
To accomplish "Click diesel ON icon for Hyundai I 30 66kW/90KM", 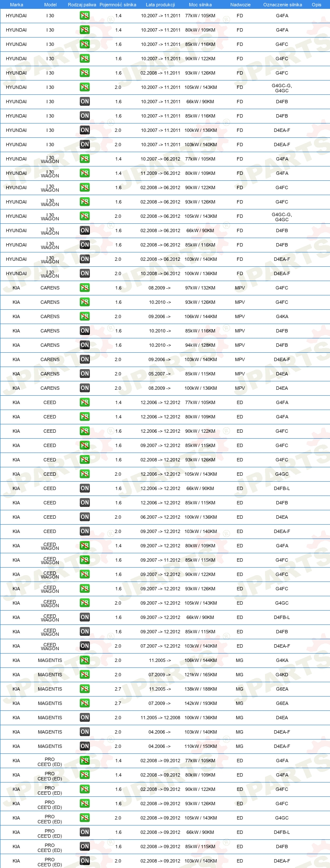I will click(x=84, y=102).
